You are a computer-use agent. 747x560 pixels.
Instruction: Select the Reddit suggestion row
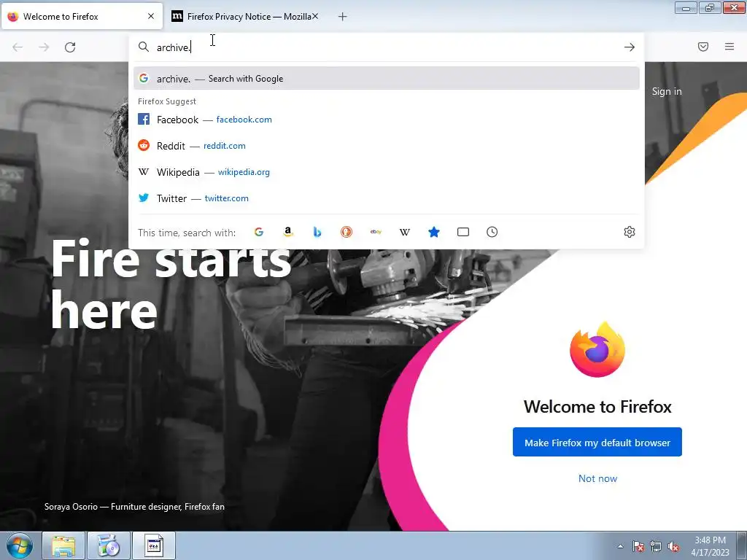click(x=387, y=146)
